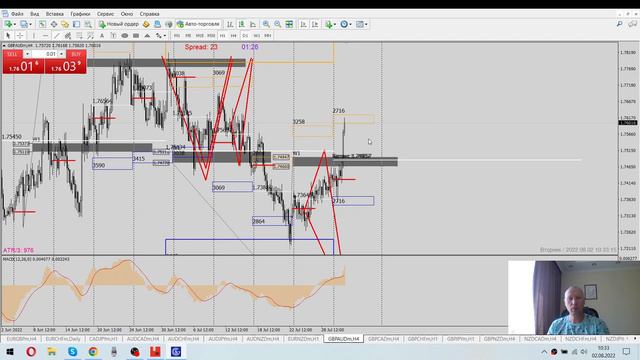This screenshot has width=640, height=360.
Task: Open the Terminal panel
Action: pyautogui.click(x=76, y=24)
